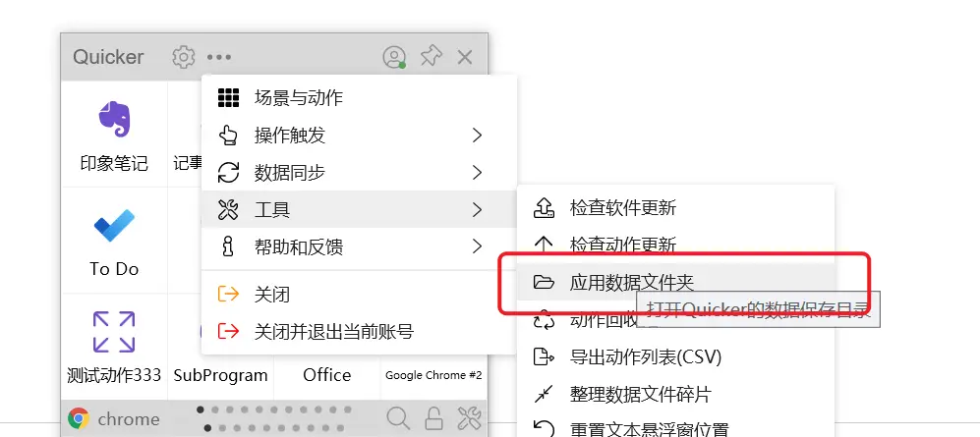Screen dimensions: 980x437
Task: Run the 测试动作333 expand-arrows action
Action: 114,347
